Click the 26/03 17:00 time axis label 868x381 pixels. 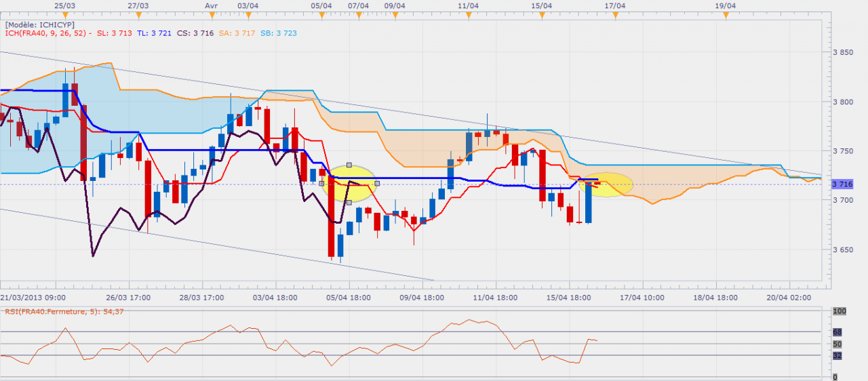point(127,297)
